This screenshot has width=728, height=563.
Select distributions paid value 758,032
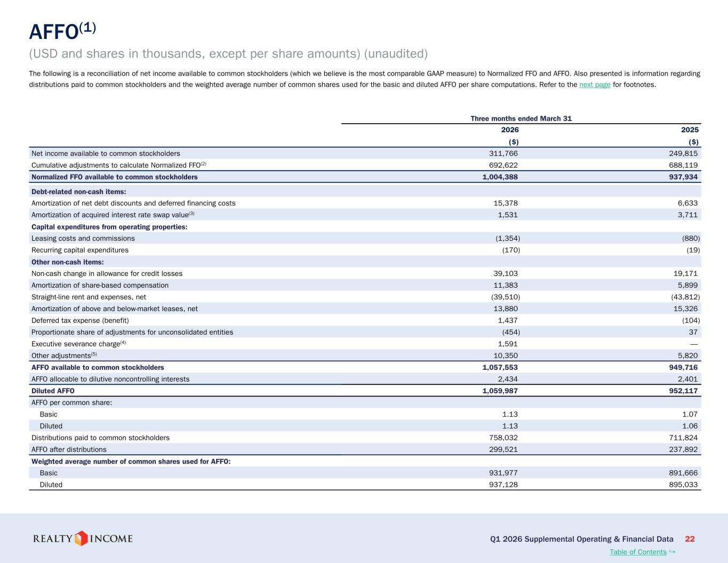(503, 438)
